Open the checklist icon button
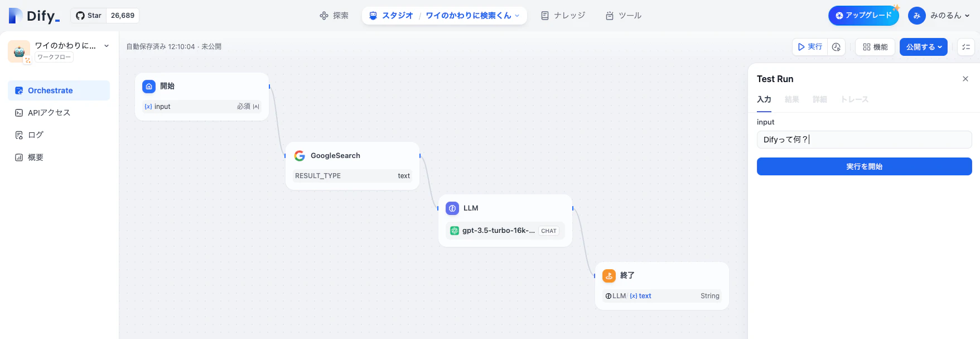The height and width of the screenshot is (339, 980). point(966,47)
